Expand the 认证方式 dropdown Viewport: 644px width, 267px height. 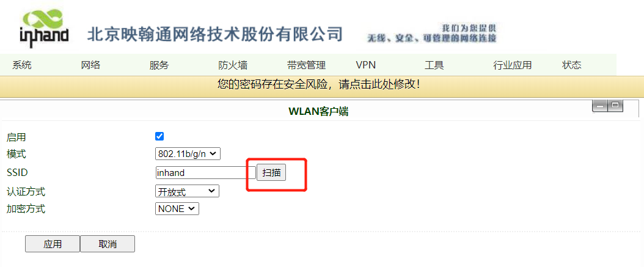(188, 191)
